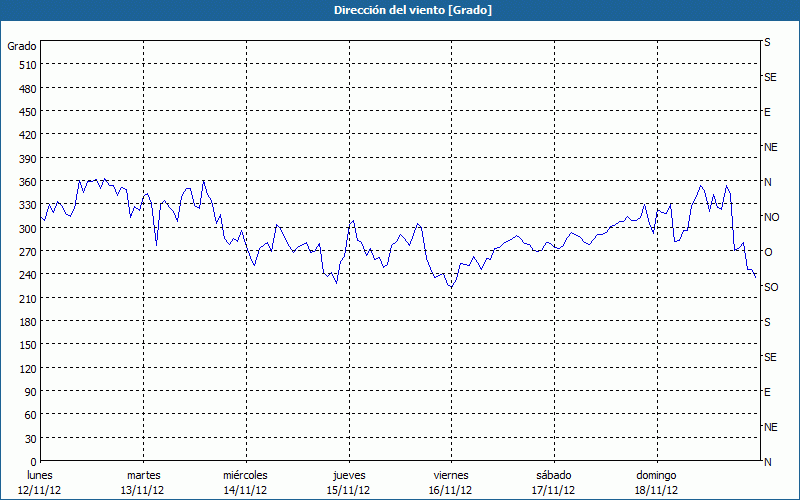Viewport: 800px width, 500px height.
Task: Select the 'NE' compass label level with 30
Action: tap(771, 427)
